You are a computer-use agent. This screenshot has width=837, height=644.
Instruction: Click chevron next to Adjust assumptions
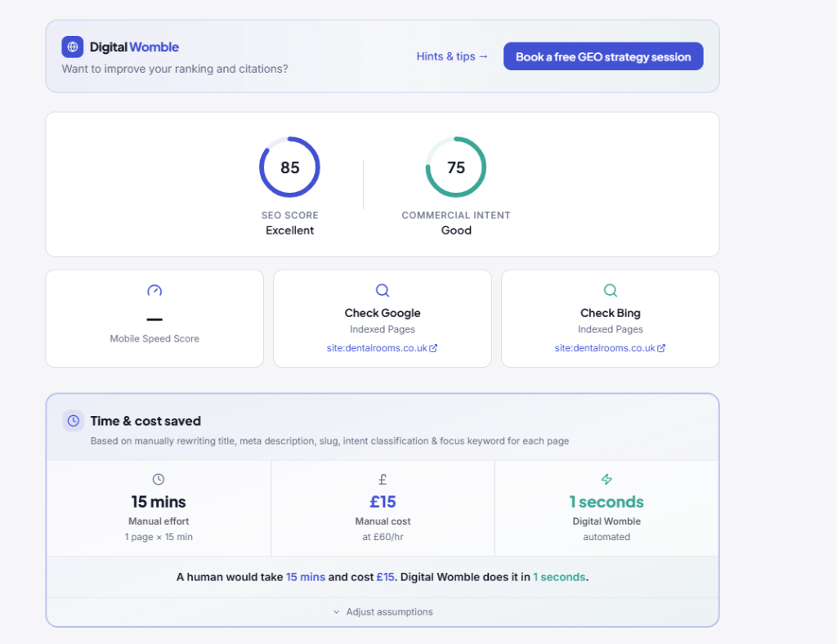pos(336,612)
